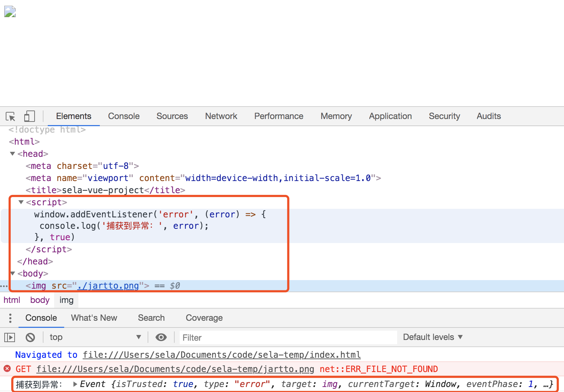Collapse the script element node

[x=21, y=202]
